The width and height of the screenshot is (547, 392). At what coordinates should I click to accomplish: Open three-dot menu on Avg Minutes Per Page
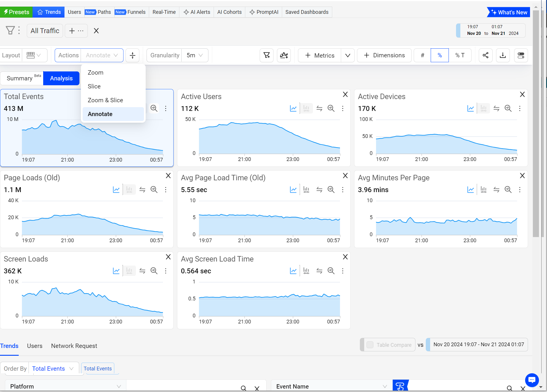pyautogui.click(x=520, y=190)
